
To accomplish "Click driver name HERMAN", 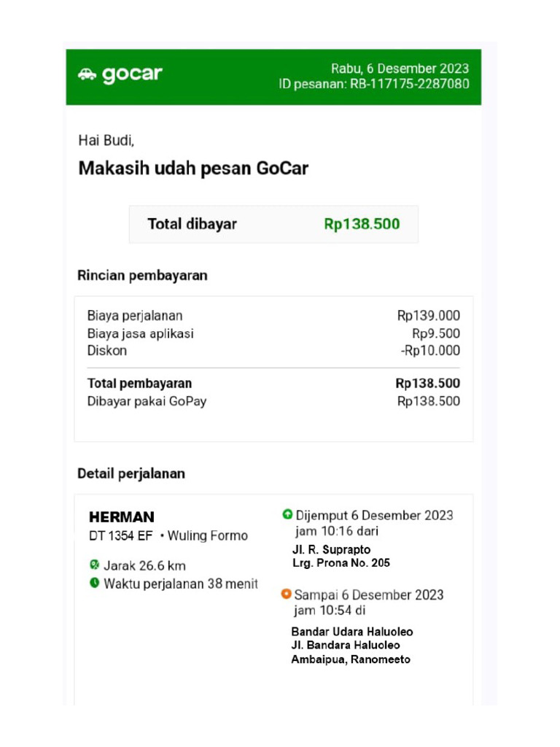I will point(122,517).
